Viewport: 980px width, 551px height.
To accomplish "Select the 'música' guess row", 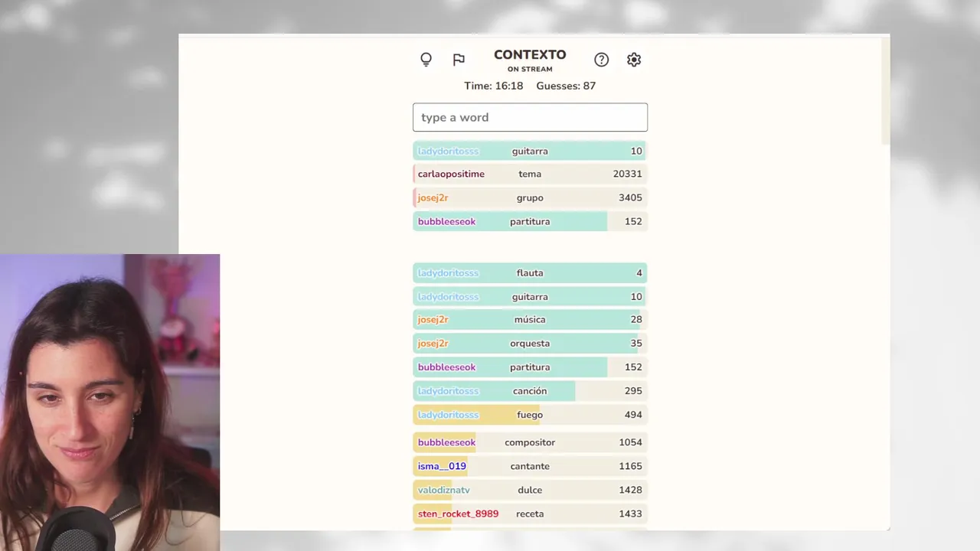I will click(530, 319).
